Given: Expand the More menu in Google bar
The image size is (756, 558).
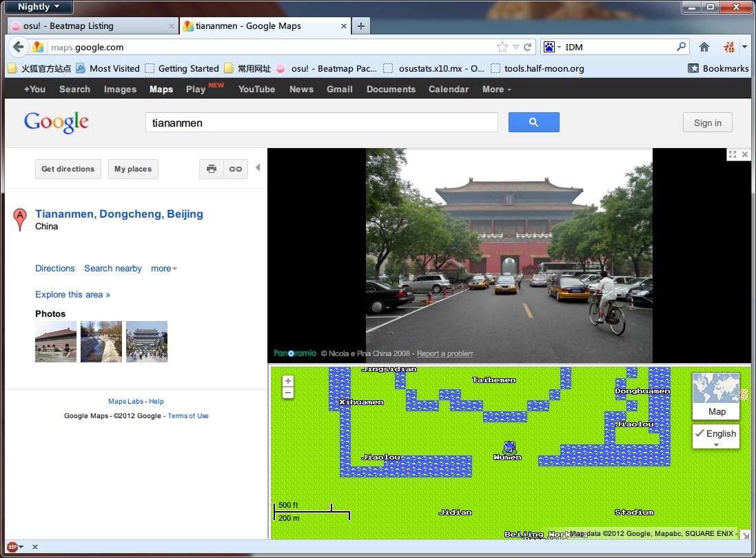Looking at the screenshot, I should [497, 89].
